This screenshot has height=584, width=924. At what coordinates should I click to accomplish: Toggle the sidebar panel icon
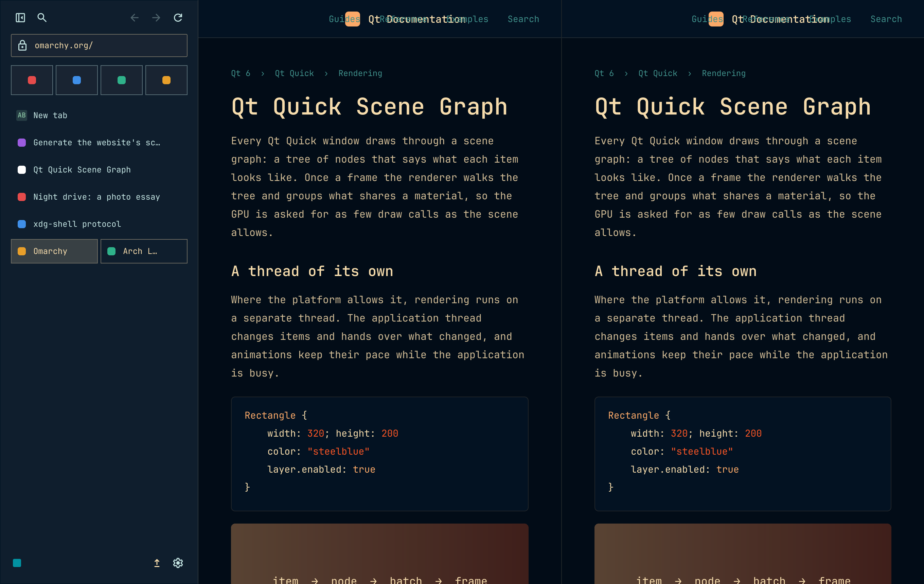[20, 18]
